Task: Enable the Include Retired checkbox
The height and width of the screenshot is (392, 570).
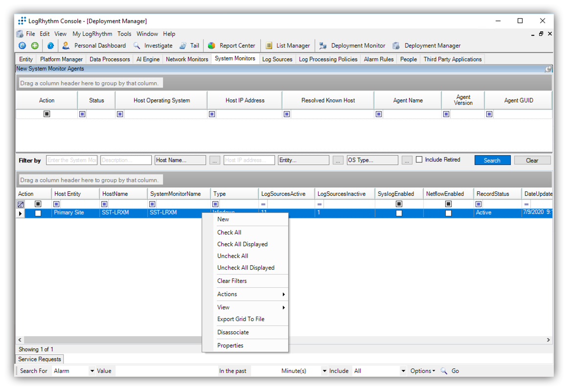Action: point(419,160)
